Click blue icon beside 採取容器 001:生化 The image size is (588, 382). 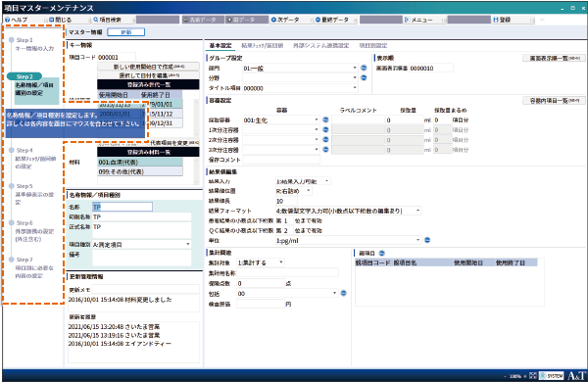coord(325,119)
